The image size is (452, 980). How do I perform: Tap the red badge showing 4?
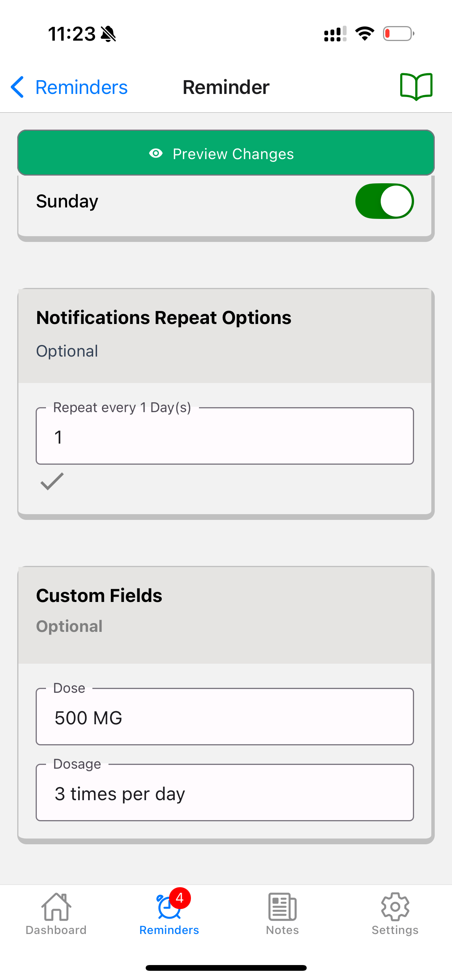(179, 898)
